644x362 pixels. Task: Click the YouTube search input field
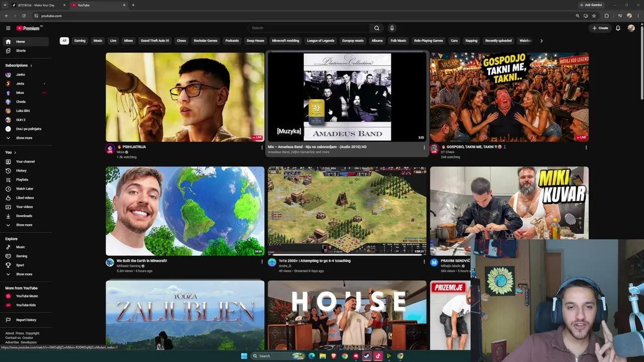(x=309, y=28)
